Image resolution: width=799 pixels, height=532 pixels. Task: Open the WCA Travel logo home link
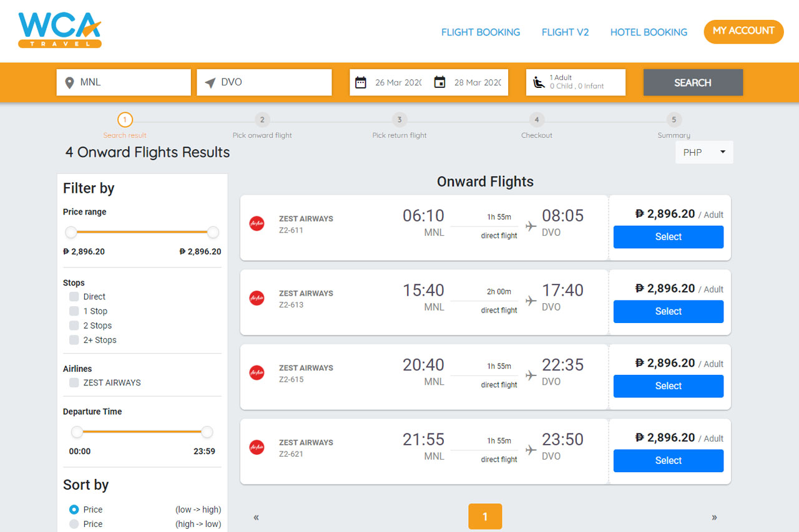[x=60, y=31]
